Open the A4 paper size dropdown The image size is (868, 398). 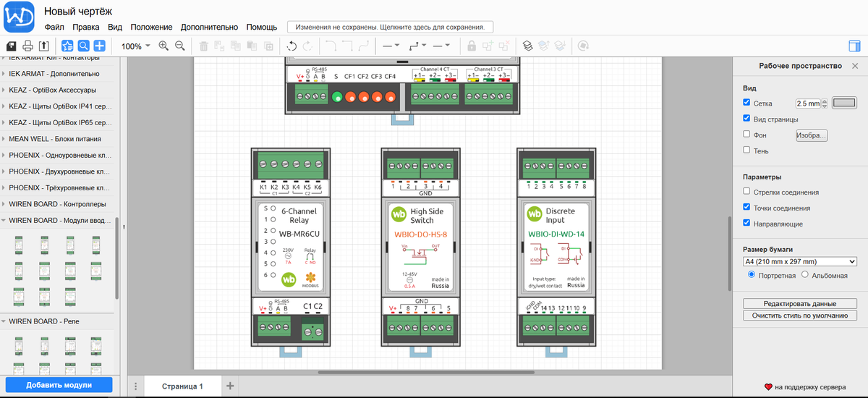click(x=800, y=261)
